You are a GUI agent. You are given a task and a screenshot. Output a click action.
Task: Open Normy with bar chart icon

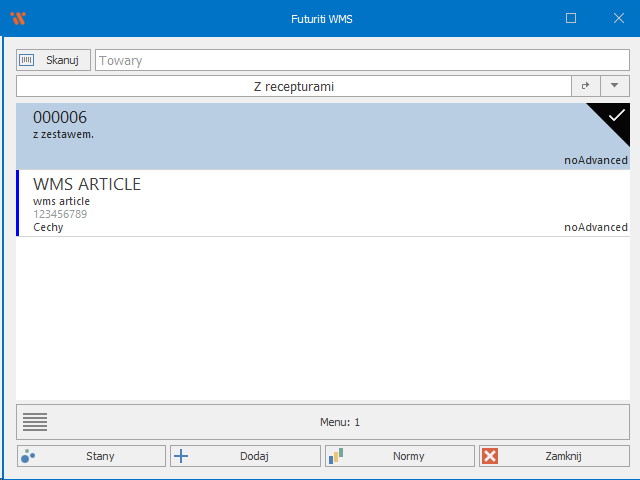[398, 456]
